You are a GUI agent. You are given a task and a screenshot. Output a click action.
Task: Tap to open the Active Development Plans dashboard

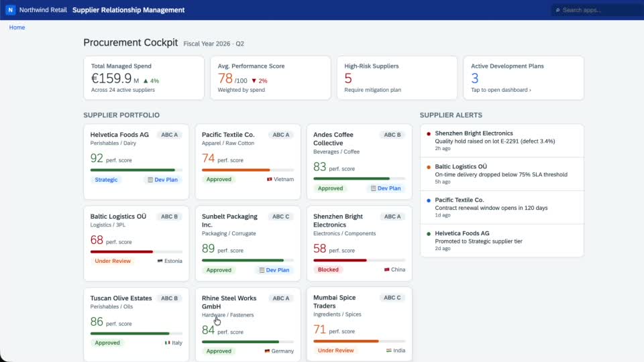point(501,90)
